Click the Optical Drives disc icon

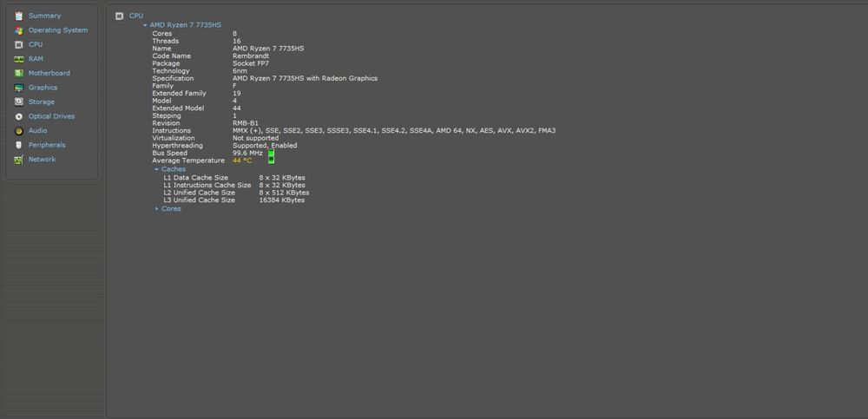click(x=19, y=116)
